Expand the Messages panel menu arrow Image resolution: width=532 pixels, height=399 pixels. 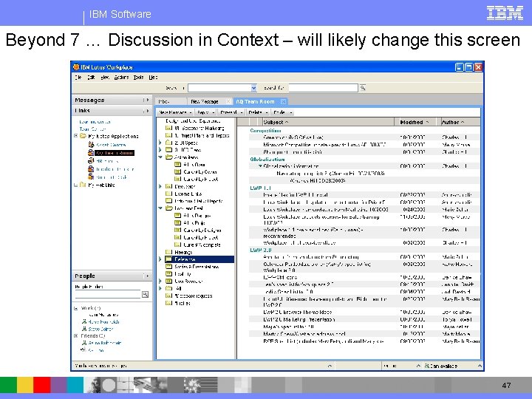[146, 100]
